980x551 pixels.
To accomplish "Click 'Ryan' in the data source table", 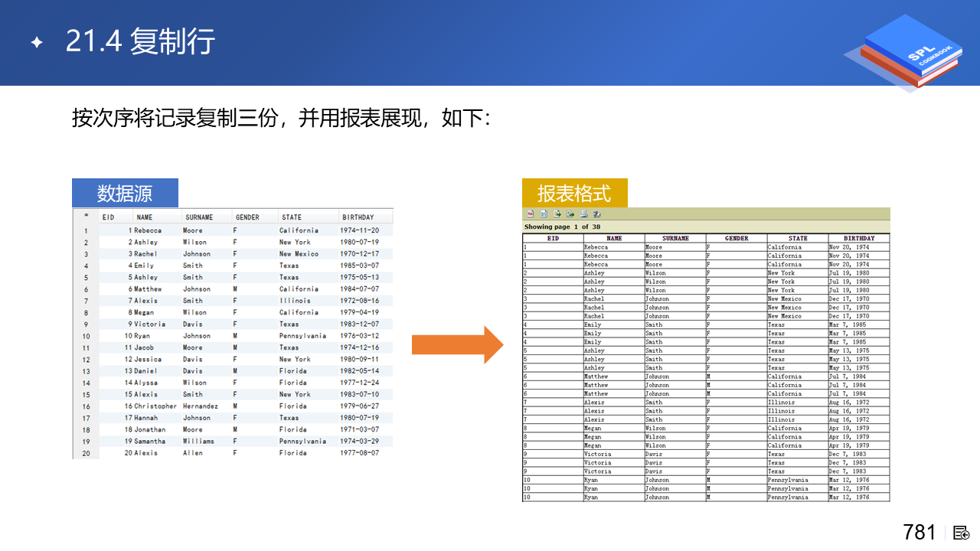I will 142,336.
